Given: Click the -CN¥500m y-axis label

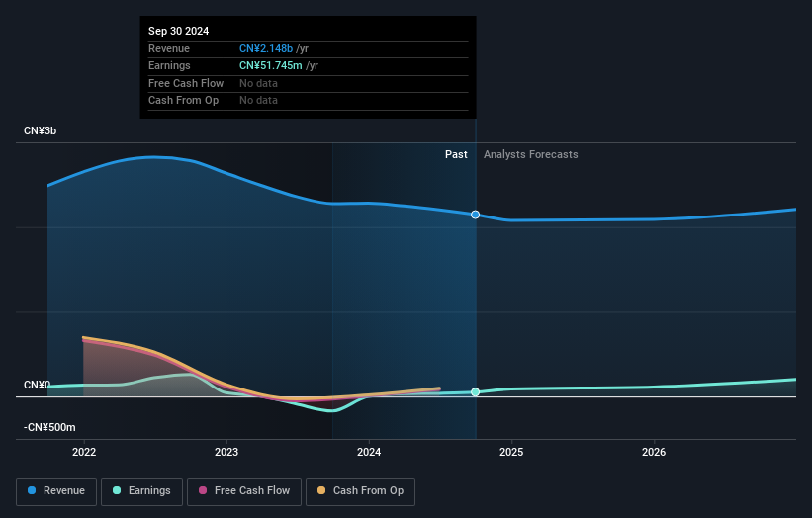Looking at the screenshot, I should (x=49, y=427).
